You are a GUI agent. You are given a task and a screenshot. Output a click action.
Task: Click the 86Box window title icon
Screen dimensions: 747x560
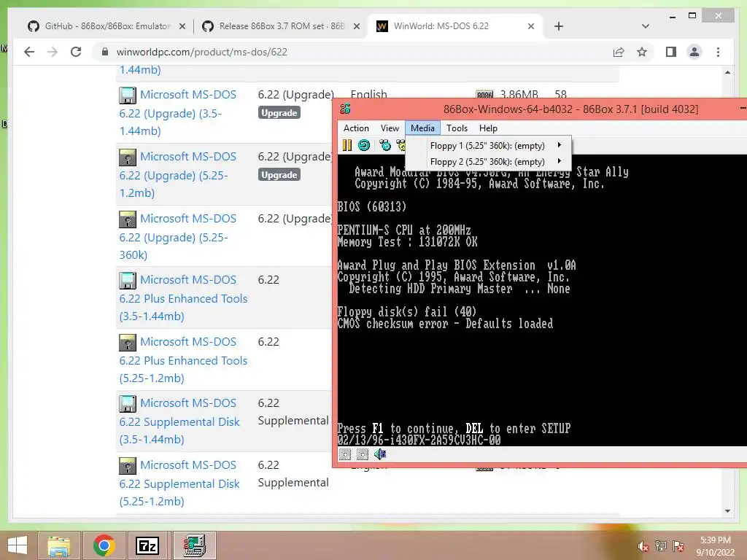[345, 109]
